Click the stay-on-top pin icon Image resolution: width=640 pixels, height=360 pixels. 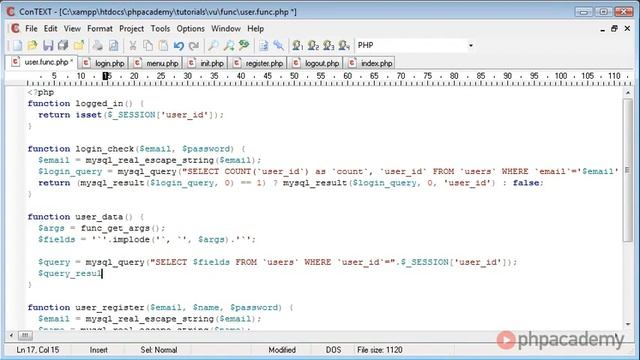point(278,45)
